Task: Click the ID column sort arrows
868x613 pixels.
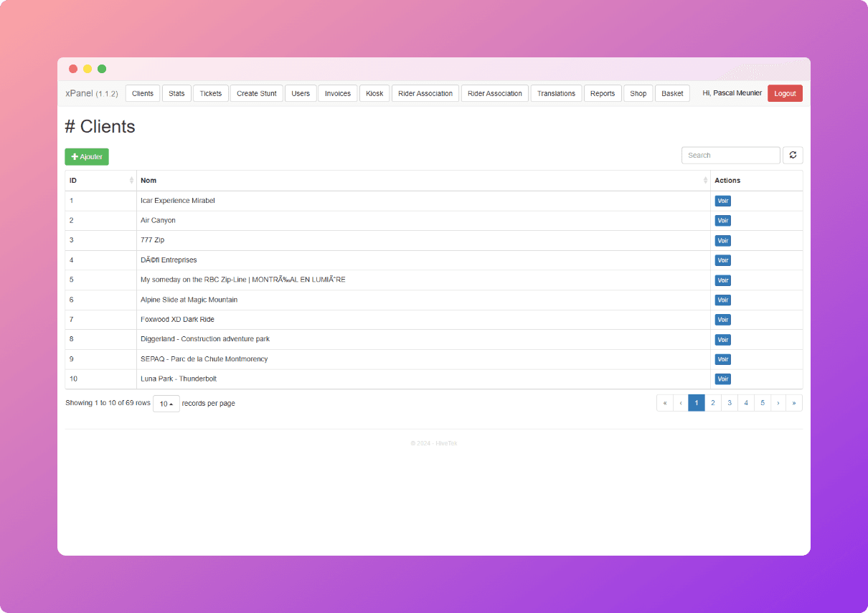Action: [x=131, y=181]
